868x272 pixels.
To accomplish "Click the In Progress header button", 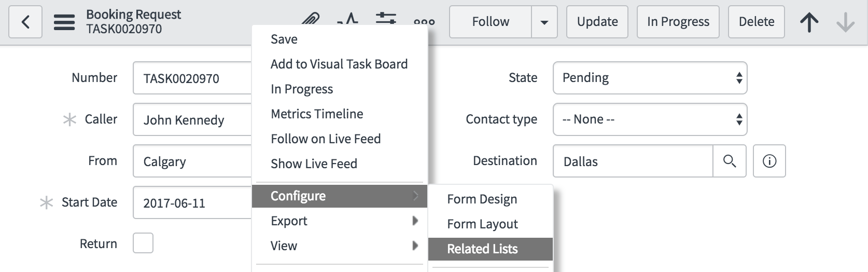I will pyautogui.click(x=678, y=22).
